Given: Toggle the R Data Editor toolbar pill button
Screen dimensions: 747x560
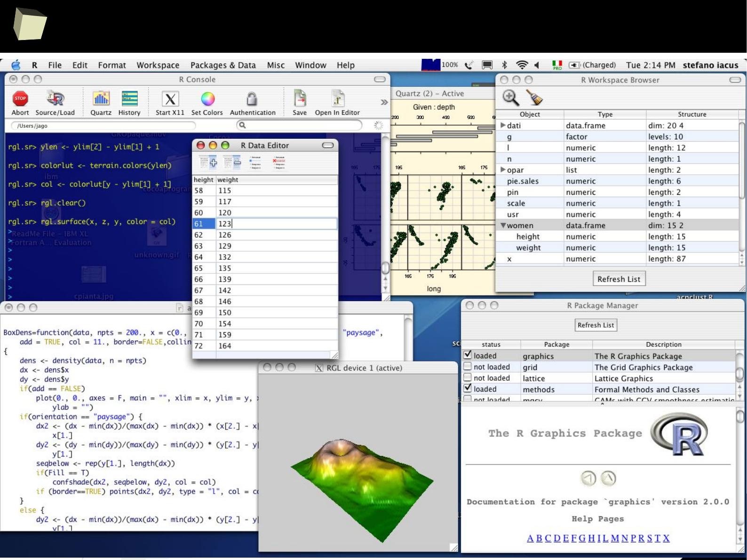Looking at the screenshot, I should 328,145.
